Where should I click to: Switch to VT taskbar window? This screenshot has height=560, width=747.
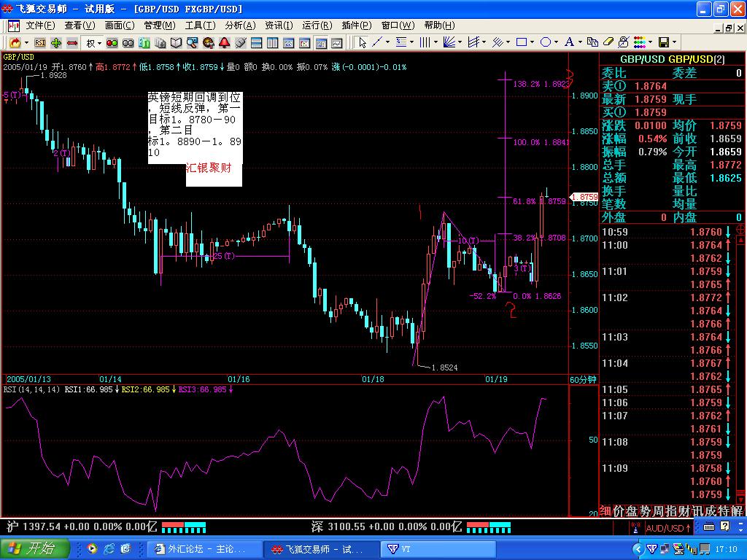point(438,549)
